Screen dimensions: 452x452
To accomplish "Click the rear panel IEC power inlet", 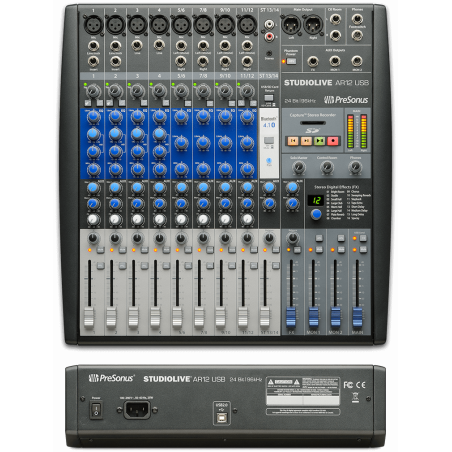I will pos(137,410).
